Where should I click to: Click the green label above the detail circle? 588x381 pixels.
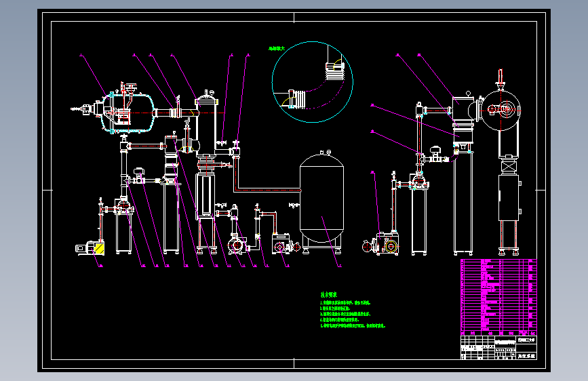click(x=277, y=49)
